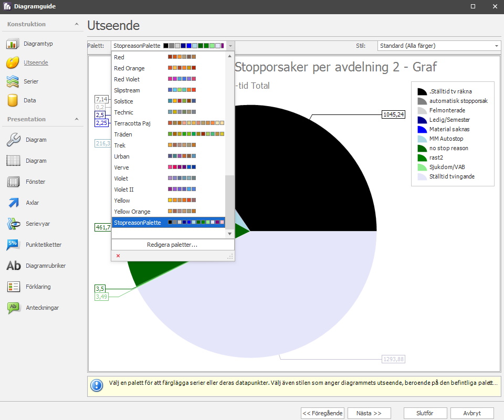This screenshot has width=504, height=420.
Task: Open the Serievyar eye icon
Action: click(x=14, y=224)
